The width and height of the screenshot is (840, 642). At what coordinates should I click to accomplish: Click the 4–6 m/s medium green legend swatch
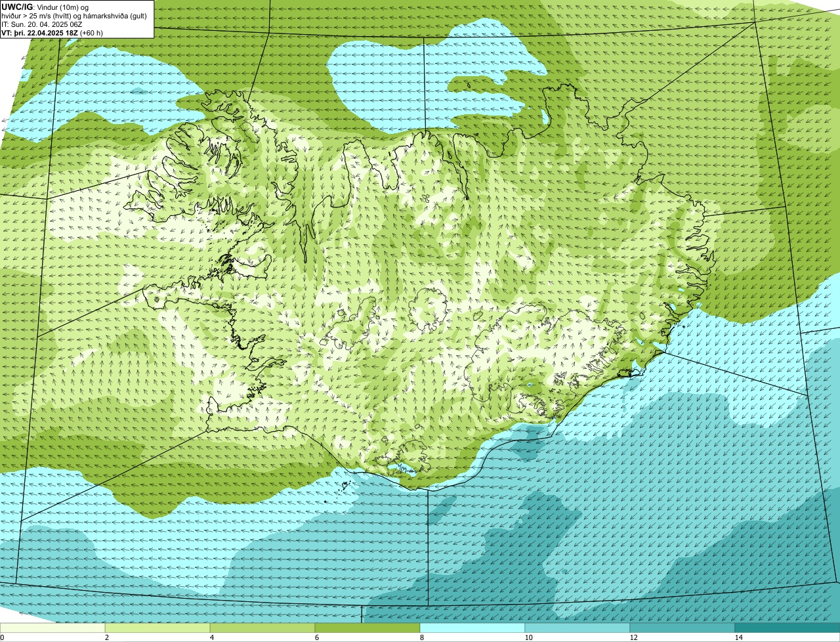tap(262, 628)
